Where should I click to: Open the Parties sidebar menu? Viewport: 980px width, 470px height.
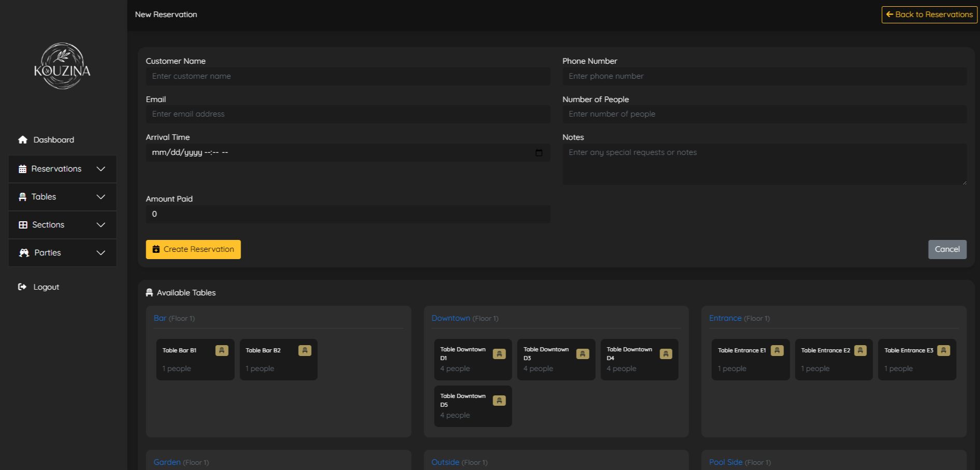tap(62, 253)
